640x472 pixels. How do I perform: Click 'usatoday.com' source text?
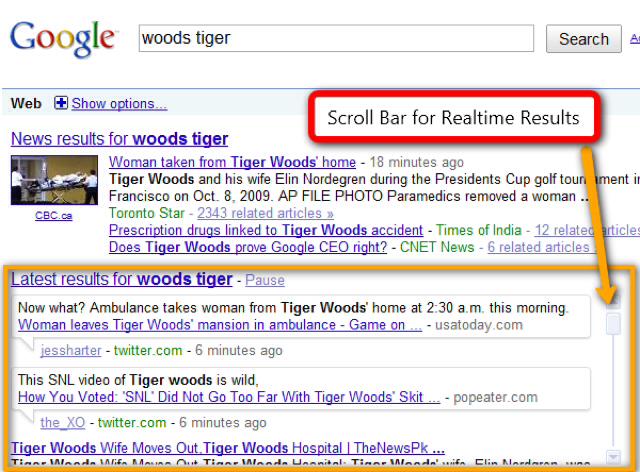click(479, 325)
